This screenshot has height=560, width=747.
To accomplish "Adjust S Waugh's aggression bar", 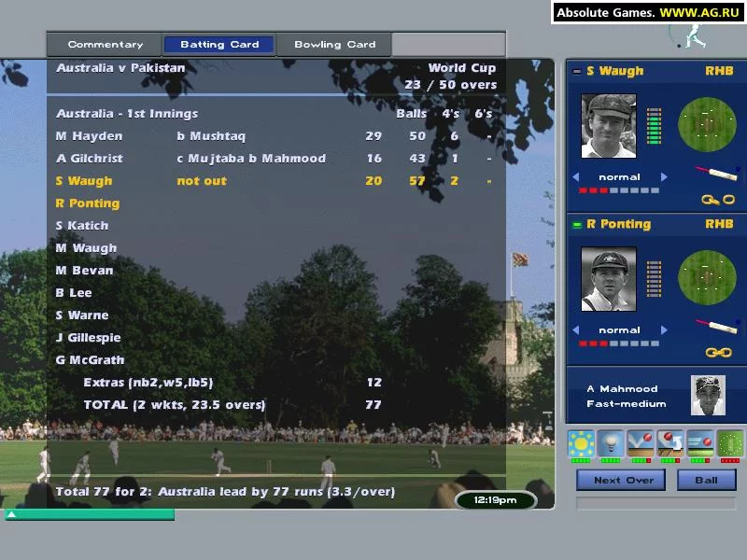I will (x=619, y=190).
